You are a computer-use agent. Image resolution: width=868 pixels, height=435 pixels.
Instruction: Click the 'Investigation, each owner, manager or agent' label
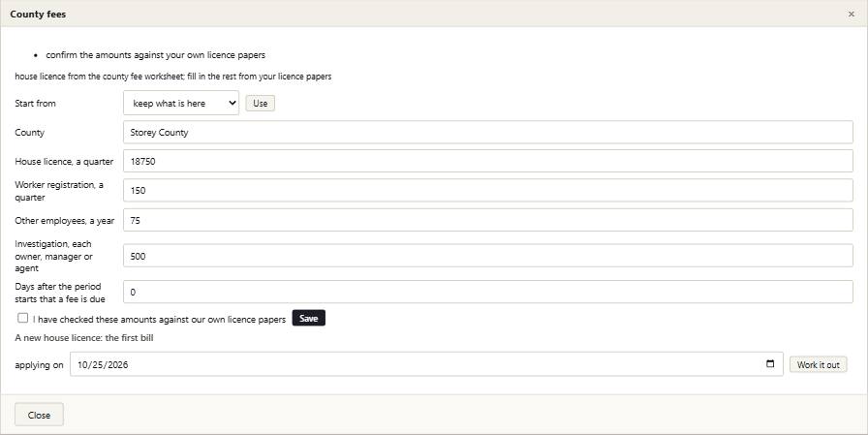coord(53,256)
